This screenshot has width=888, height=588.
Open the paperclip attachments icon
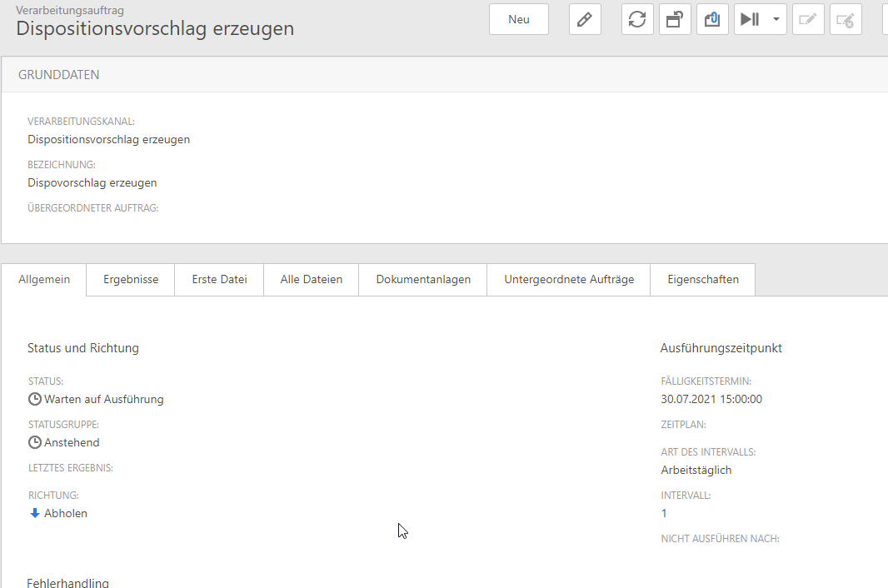[x=712, y=19]
